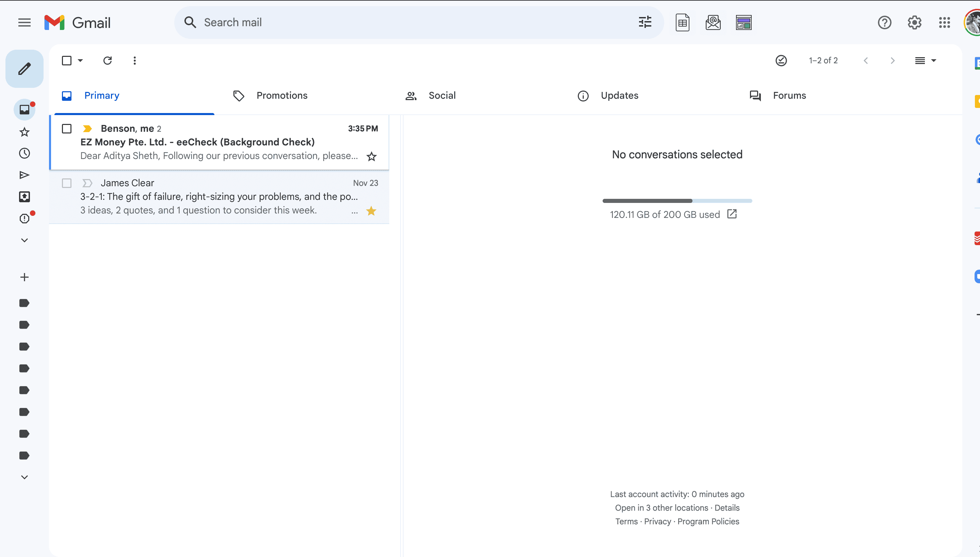Open the Starred folder in sidebar
Image resolution: width=980 pixels, height=557 pixels.
tap(24, 132)
